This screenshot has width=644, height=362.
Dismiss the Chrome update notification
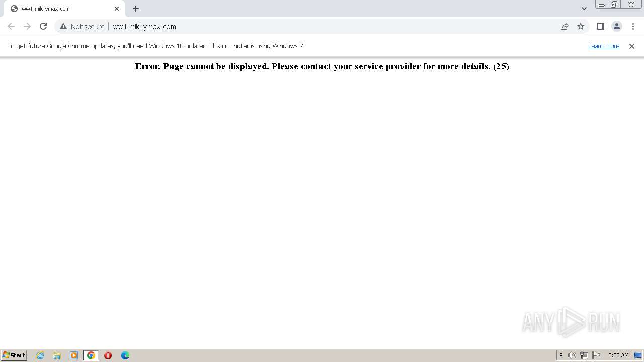(632, 46)
